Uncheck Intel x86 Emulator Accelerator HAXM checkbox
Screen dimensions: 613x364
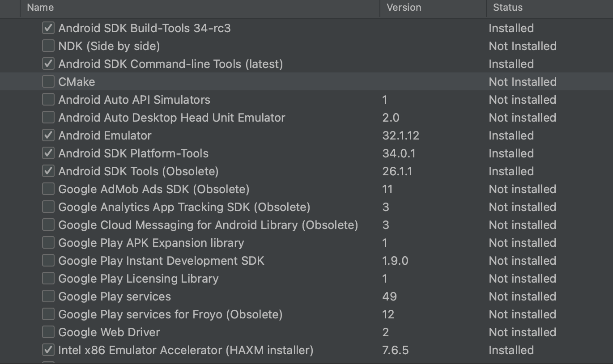pos(48,350)
